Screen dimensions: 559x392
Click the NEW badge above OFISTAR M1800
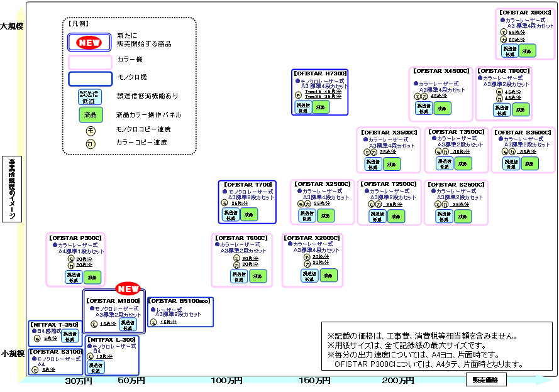[128, 289]
